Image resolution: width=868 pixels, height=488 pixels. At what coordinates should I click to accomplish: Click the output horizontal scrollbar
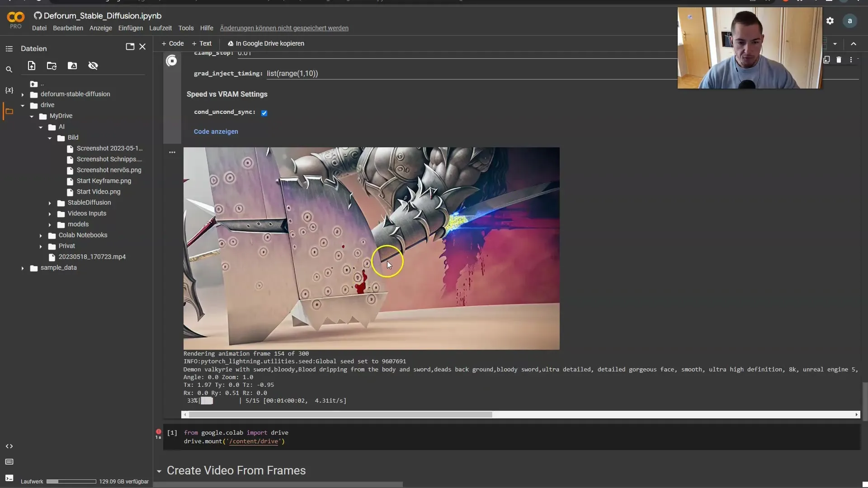[x=340, y=414]
